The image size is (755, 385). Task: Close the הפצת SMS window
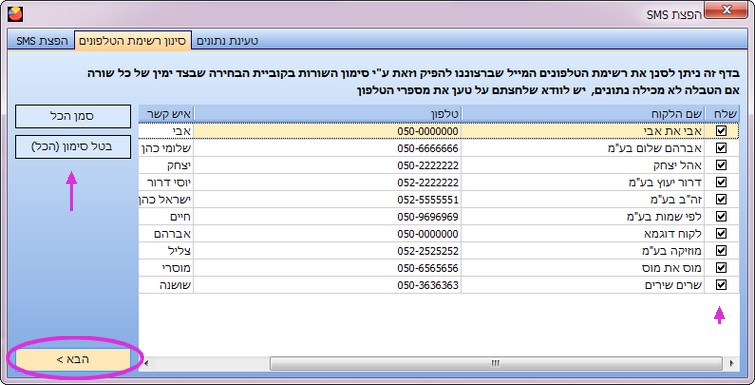click(726, 10)
